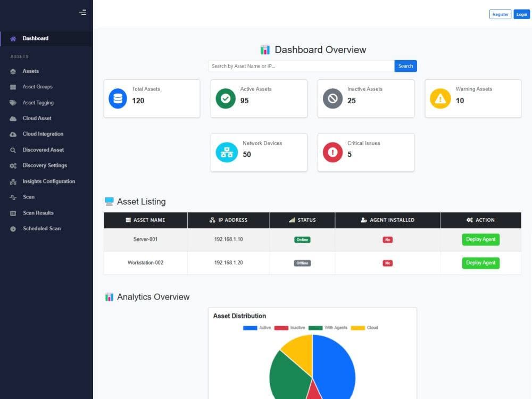Viewport: 532px width, 399px height.
Task: Click the blue Search button
Action: point(405,66)
